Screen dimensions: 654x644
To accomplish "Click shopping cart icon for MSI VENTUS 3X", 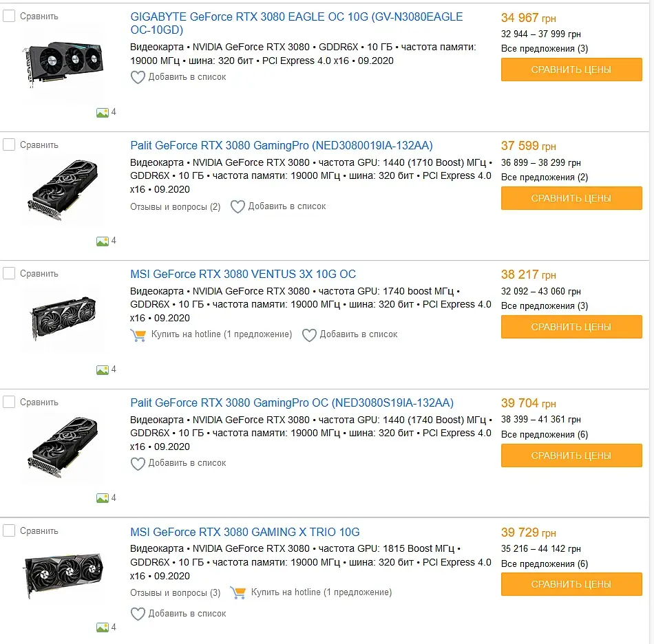I will pos(138,335).
